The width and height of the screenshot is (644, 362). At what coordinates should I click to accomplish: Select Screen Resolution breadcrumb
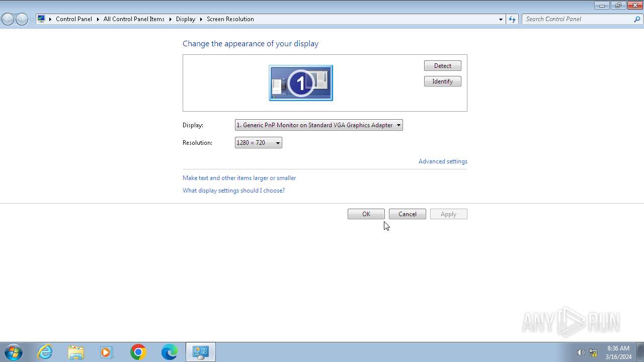coord(230,19)
